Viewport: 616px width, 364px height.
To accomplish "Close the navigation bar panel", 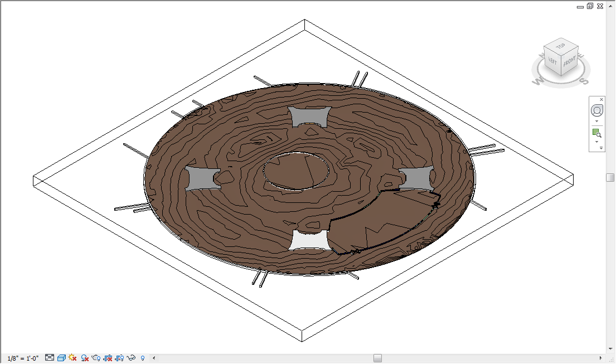I will coord(601,99).
